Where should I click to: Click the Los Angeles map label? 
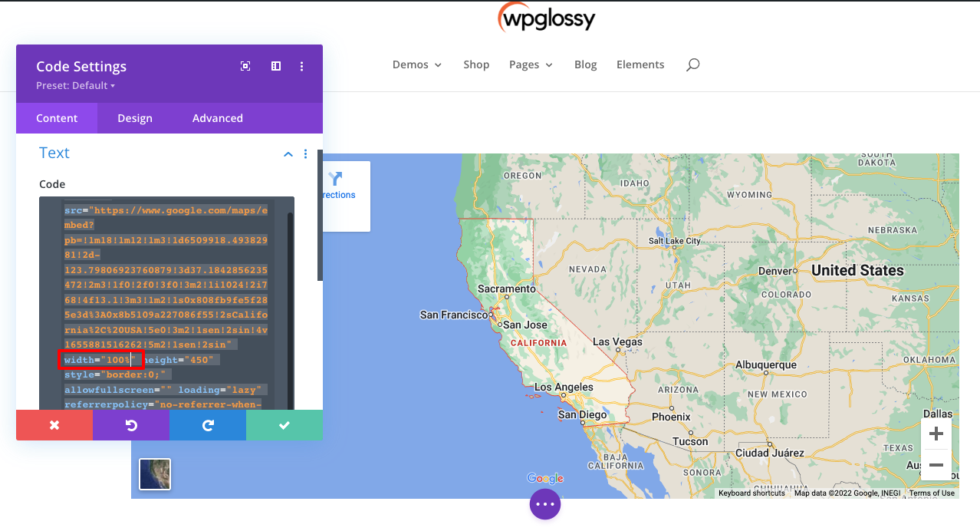564,388
